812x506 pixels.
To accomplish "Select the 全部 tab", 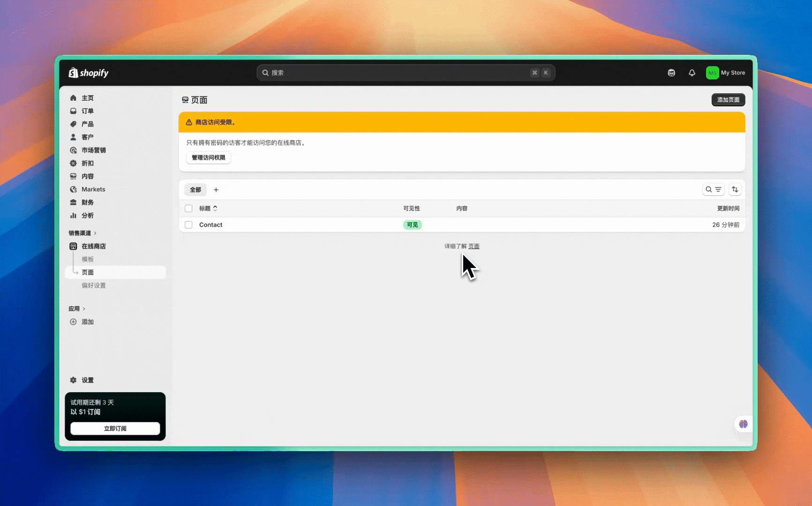I will (x=195, y=190).
